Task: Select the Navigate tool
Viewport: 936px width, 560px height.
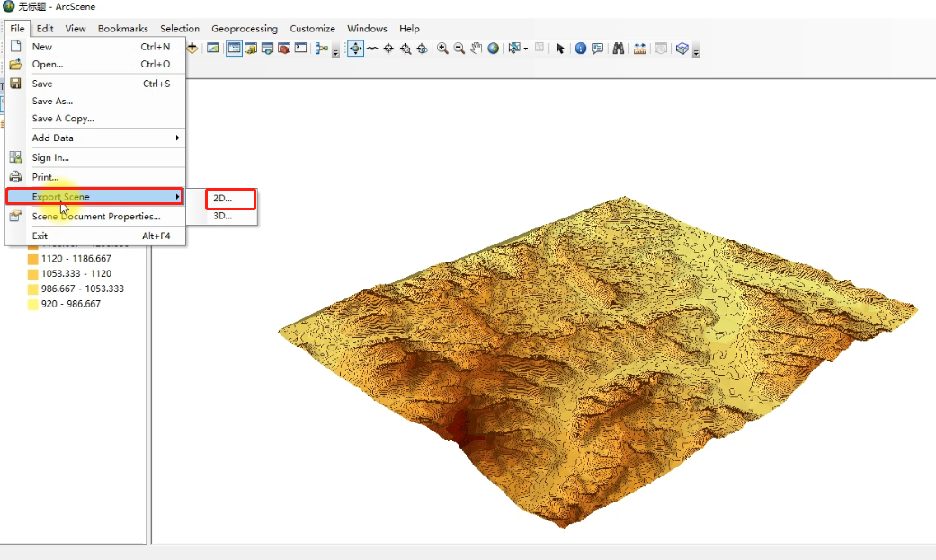Action: coord(354,49)
